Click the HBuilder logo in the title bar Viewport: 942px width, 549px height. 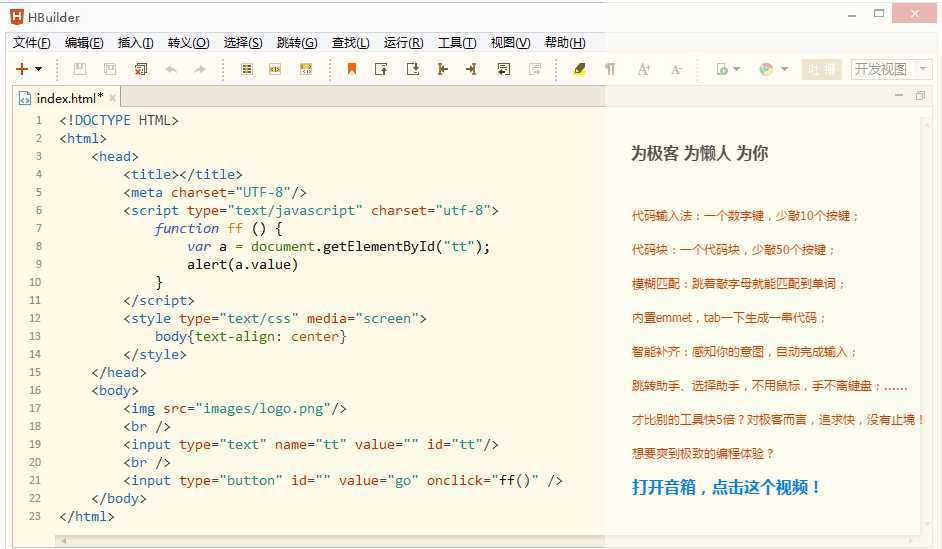(17, 17)
